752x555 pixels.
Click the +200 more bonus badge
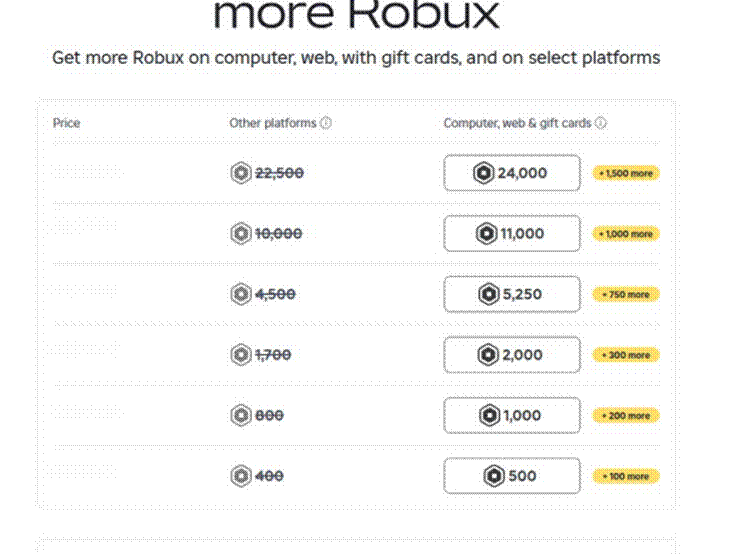tap(625, 415)
